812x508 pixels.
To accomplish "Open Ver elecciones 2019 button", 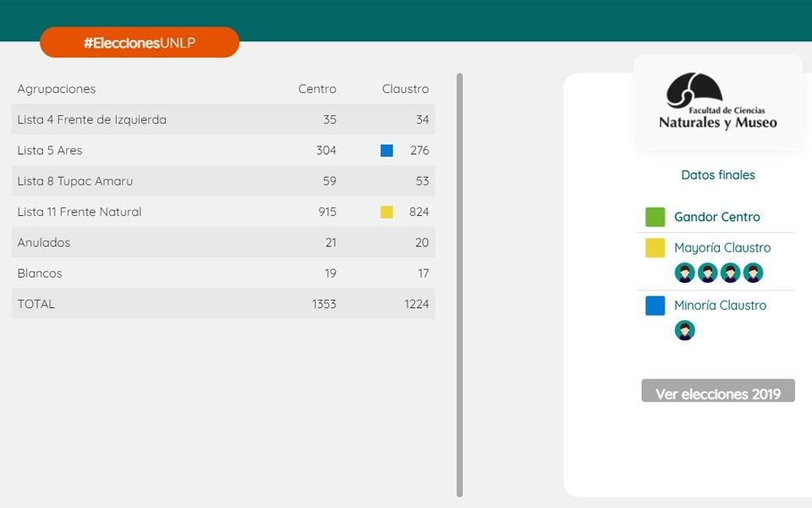I will pyautogui.click(x=718, y=391).
